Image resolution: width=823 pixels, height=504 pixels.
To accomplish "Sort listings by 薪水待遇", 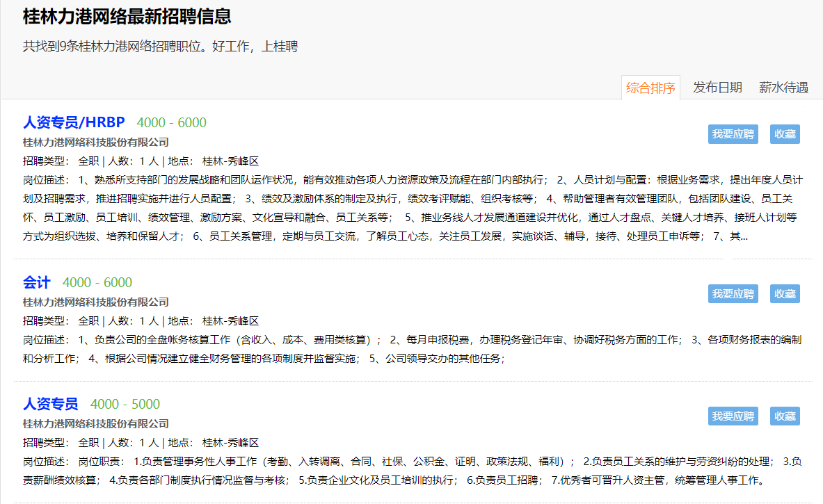I will pos(783,88).
